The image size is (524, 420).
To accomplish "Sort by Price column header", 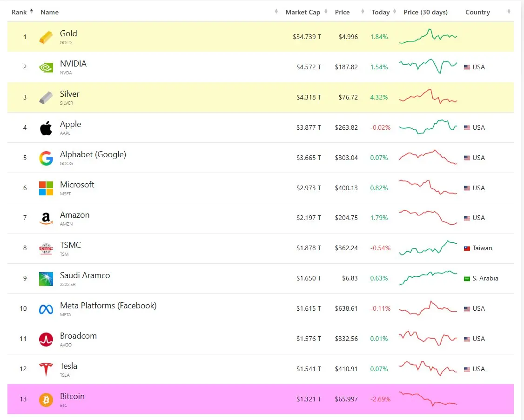I will [x=342, y=12].
